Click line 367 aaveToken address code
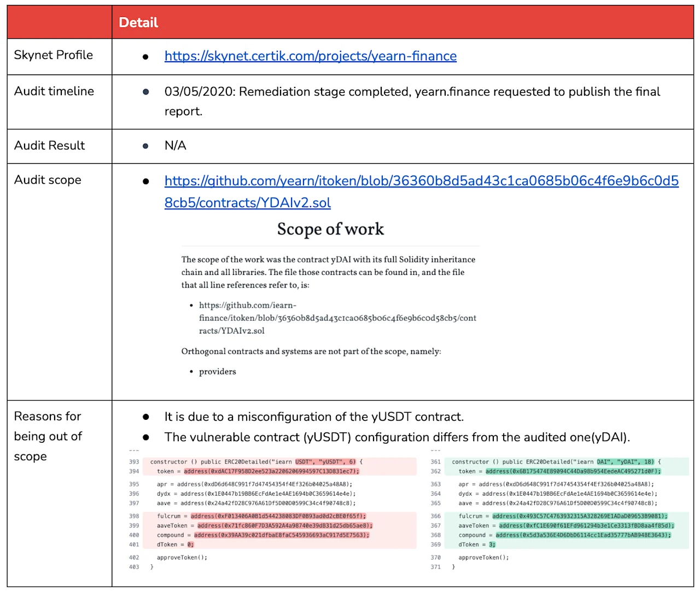700x592 pixels. (567, 526)
